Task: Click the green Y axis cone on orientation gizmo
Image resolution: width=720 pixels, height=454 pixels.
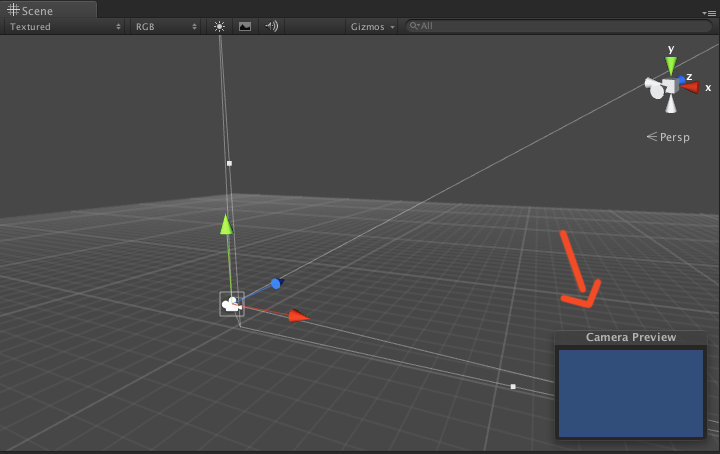Action: click(x=671, y=66)
